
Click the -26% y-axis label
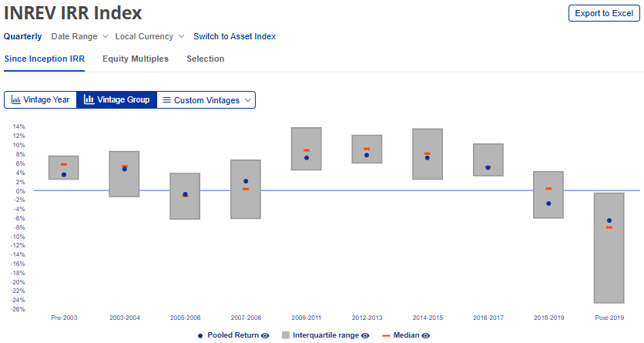[18, 309]
